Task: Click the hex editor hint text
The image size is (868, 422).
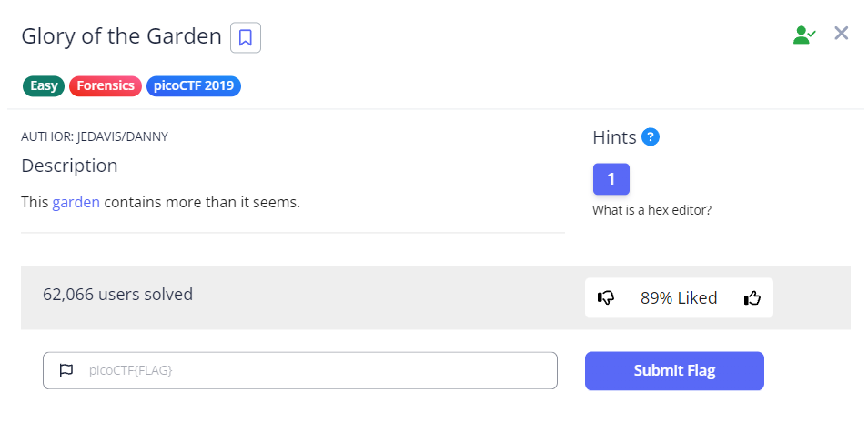Action: [651, 210]
